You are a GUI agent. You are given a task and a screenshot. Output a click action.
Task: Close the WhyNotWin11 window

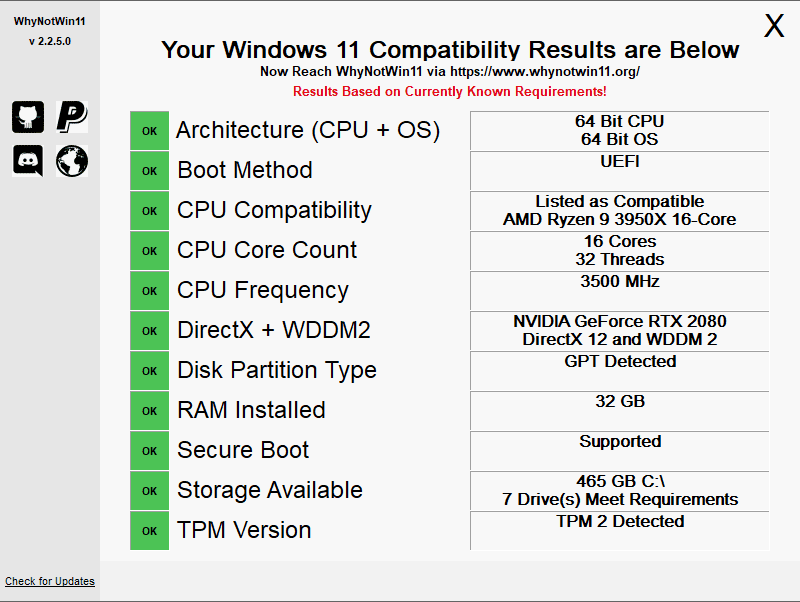coord(774,27)
